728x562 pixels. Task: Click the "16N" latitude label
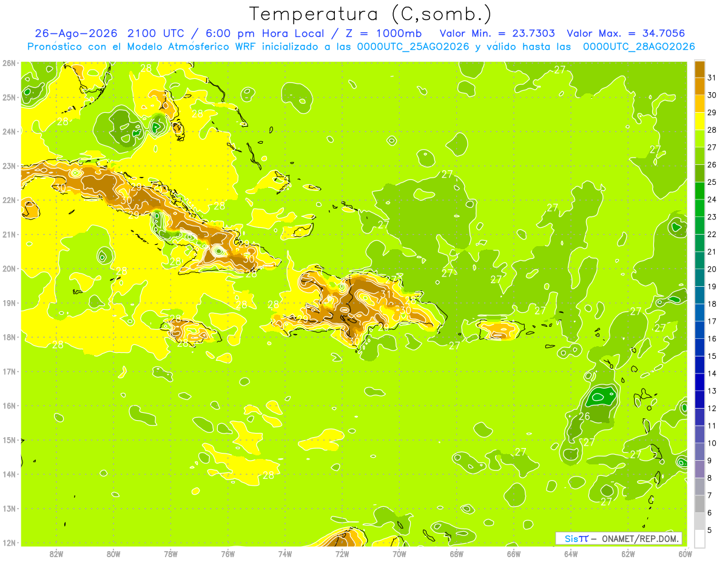click(x=9, y=406)
